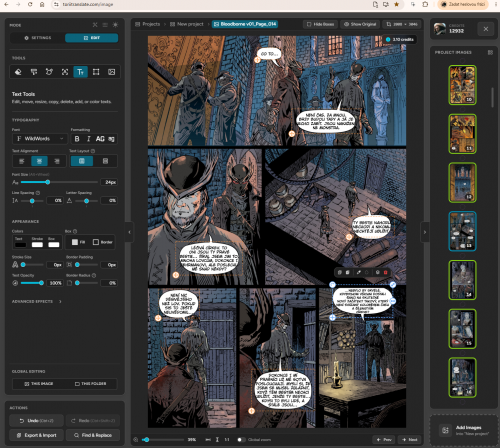This screenshot has width=500, height=448.
Task: Collapse the right panel with arrow handle
Action: pos(425,232)
